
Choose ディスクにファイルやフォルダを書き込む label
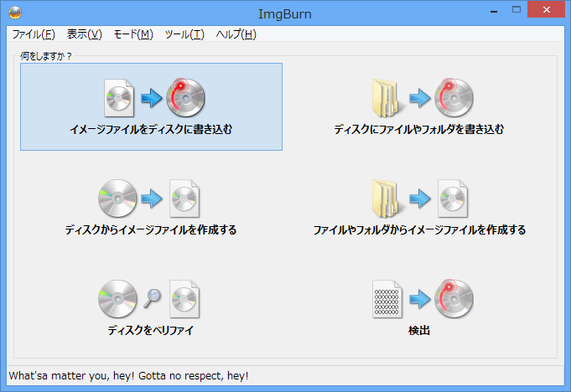(x=419, y=129)
